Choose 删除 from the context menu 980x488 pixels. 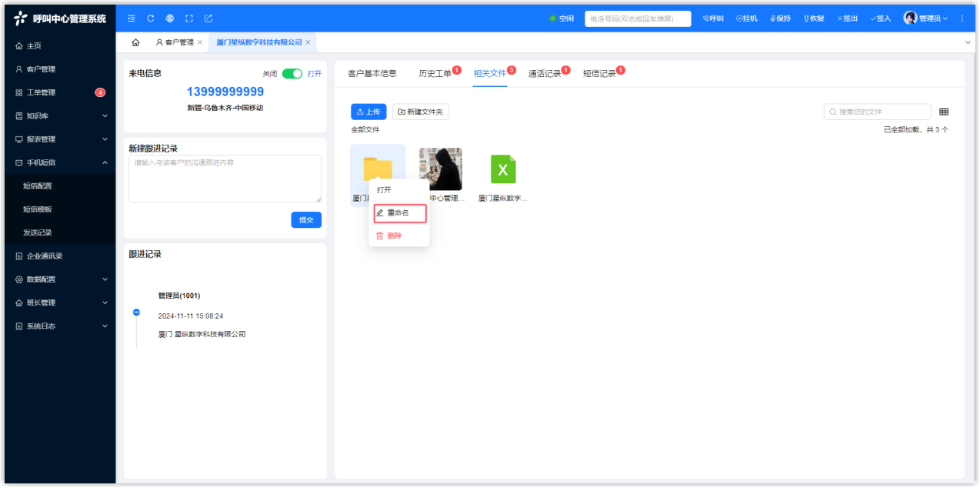(395, 236)
